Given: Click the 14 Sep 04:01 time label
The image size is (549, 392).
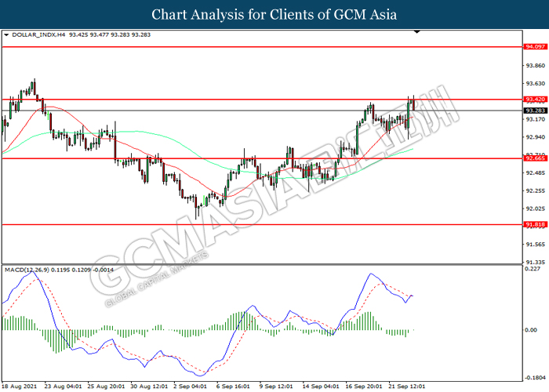Looking at the screenshot, I should point(321,387).
